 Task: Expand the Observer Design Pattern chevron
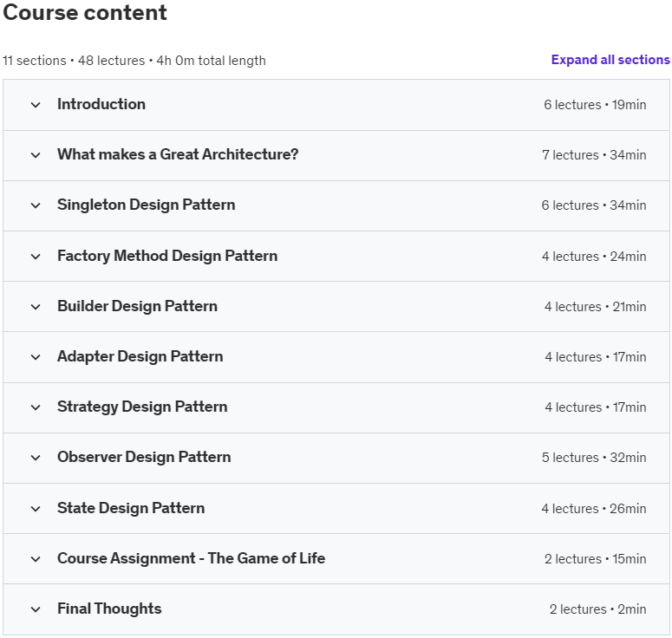click(x=36, y=458)
